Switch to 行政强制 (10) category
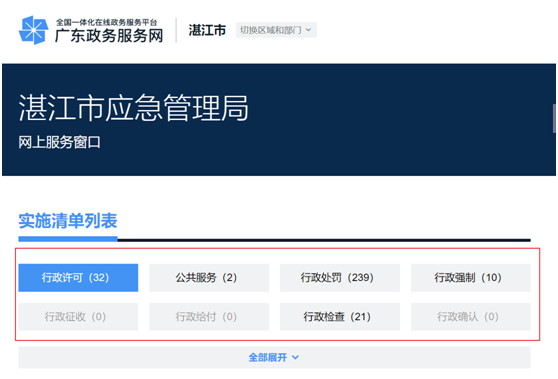 pos(470,278)
